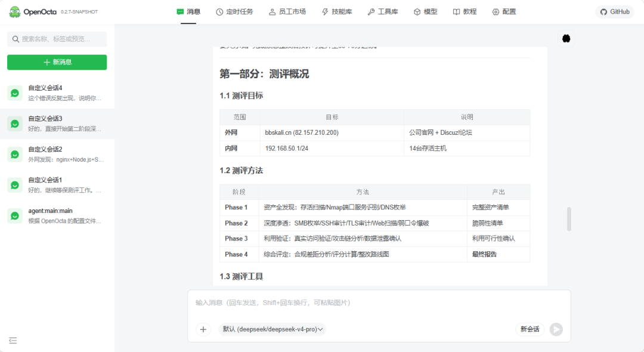Click the 内网 row label
Screen dimensions: 644x352
[x=231, y=149]
